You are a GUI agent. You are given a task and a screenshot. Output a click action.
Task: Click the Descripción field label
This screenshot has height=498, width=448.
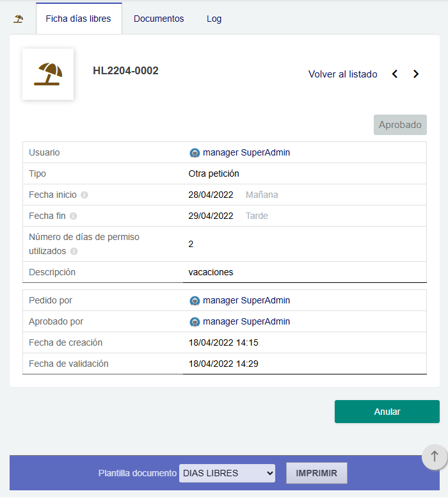52,273
